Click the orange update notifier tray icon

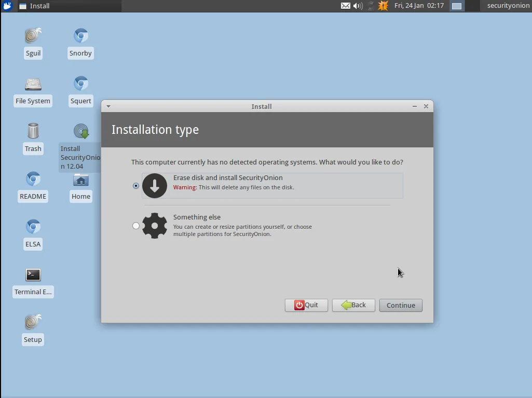click(383, 6)
